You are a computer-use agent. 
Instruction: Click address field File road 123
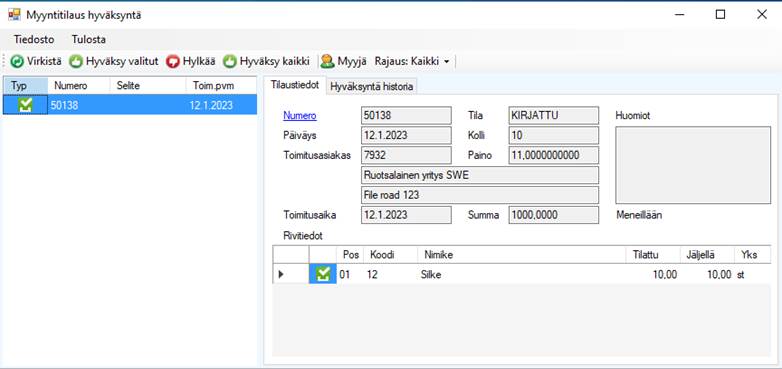click(x=480, y=195)
